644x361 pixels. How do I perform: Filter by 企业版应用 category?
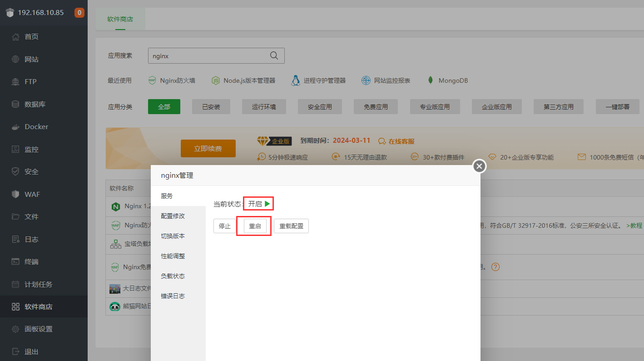pyautogui.click(x=497, y=107)
